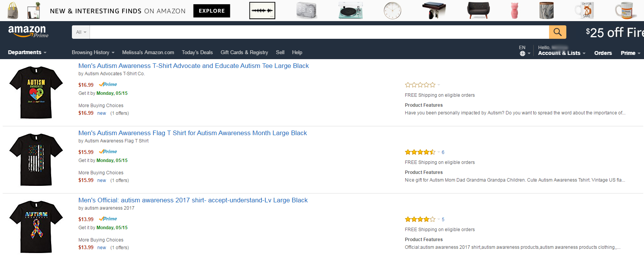The width and height of the screenshot is (644, 268).
Task: Open Men's Autism Awareness T-Shirt Advocate title link
Action: tap(193, 66)
